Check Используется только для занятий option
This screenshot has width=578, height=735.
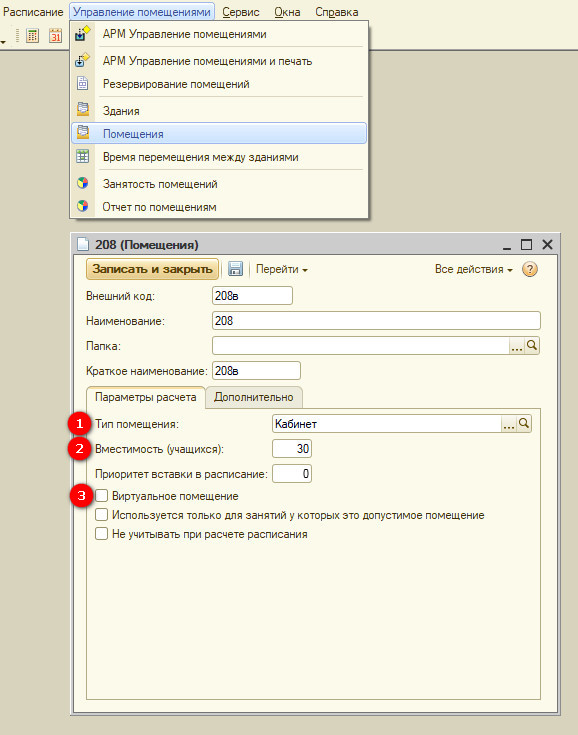(x=102, y=515)
